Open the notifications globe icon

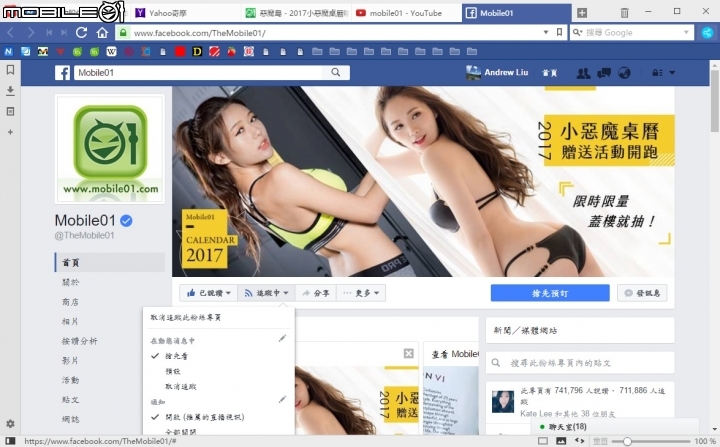624,73
